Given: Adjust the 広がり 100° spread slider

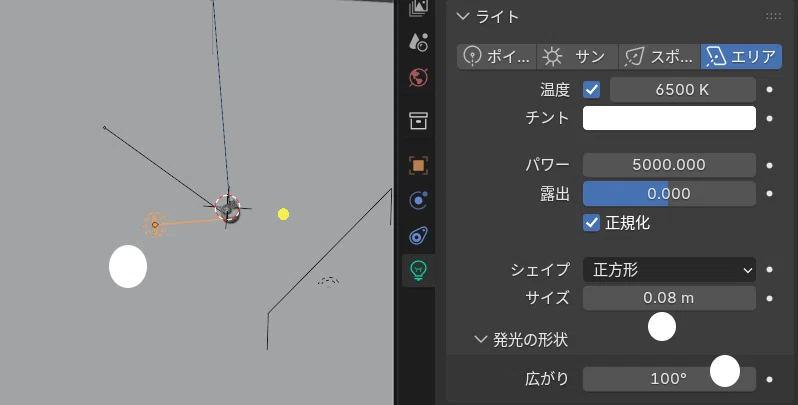Looking at the screenshot, I should [669, 379].
